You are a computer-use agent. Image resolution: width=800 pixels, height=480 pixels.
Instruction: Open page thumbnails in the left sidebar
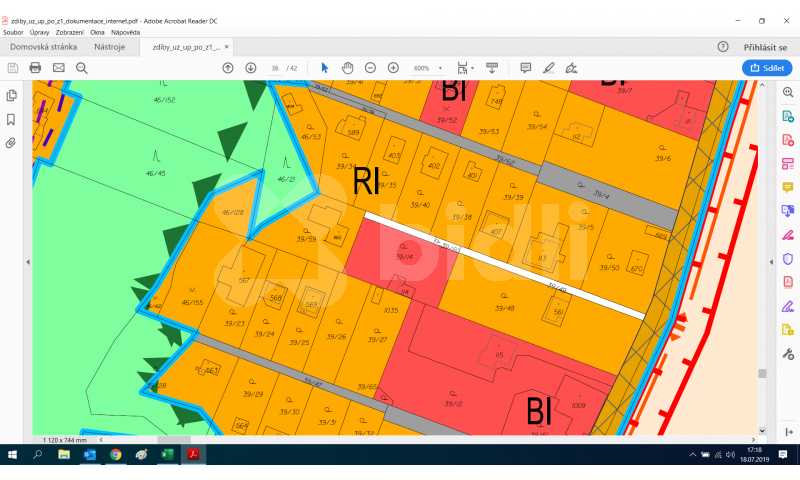(x=11, y=95)
